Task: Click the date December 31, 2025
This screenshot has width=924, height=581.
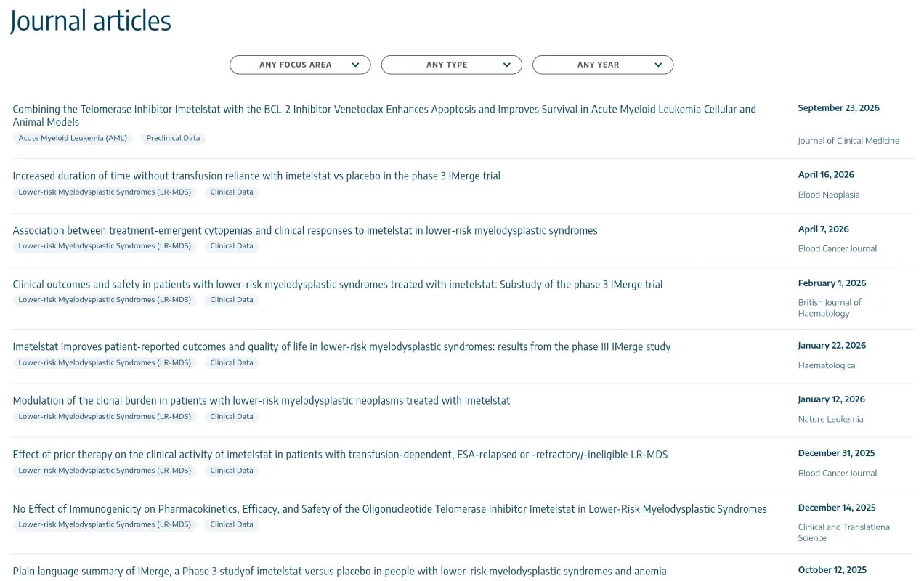Action: coord(836,453)
